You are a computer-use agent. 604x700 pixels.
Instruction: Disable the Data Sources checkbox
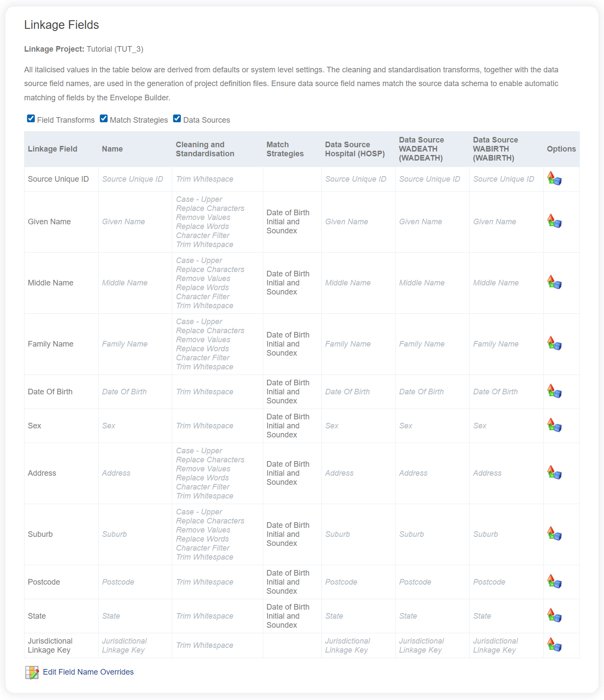point(177,119)
